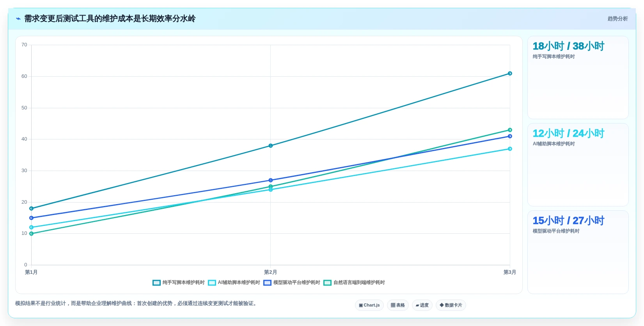Click the y-axis label 10
The image size is (644, 326).
tap(24, 233)
